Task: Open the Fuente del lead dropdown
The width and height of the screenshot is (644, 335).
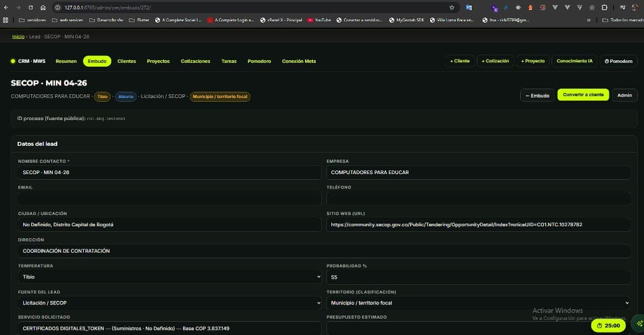Action: coord(169,303)
